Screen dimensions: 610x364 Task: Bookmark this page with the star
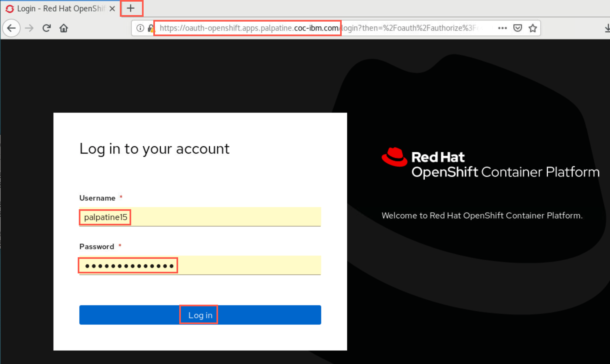coord(533,28)
